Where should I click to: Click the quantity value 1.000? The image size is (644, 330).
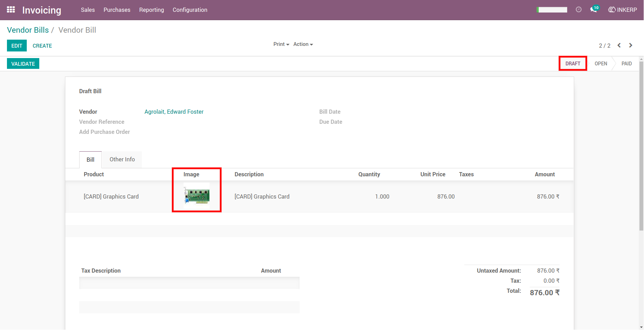click(382, 196)
